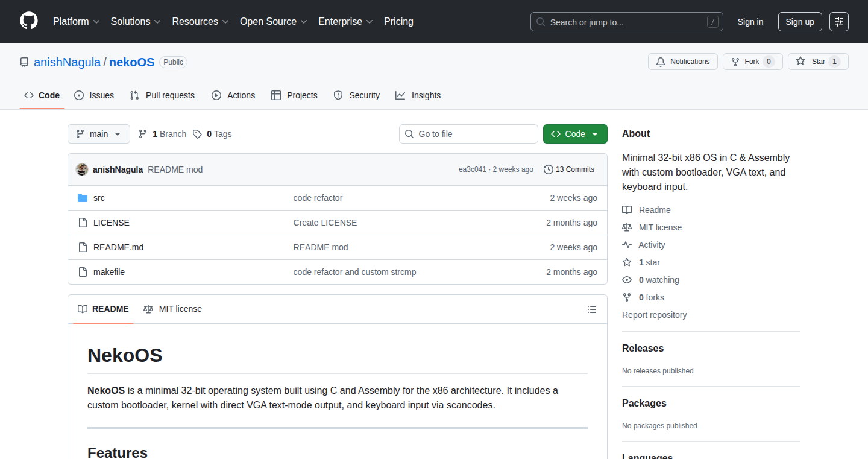Click the makefile file icon
The width and height of the screenshot is (868, 459).
click(83, 272)
